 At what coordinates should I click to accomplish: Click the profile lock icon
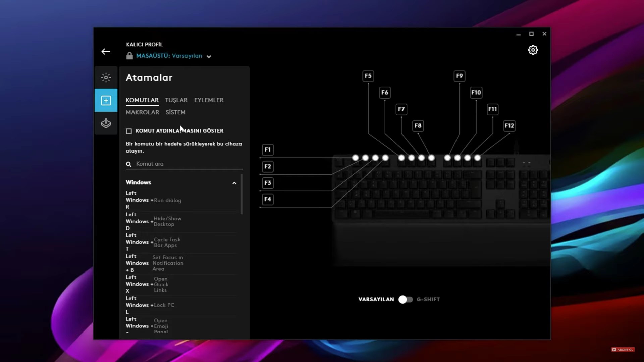pos(129,56)
